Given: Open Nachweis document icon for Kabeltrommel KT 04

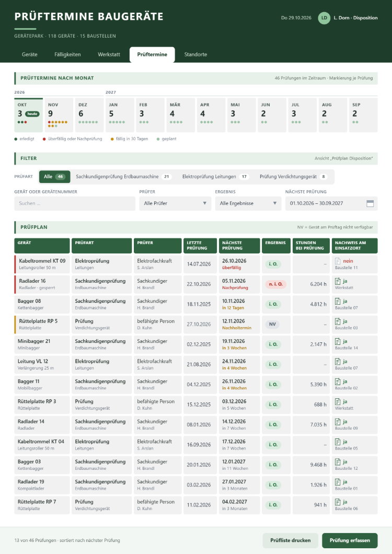Looking at the screenshot, I should pyautogui.click(x=338, y=442).
